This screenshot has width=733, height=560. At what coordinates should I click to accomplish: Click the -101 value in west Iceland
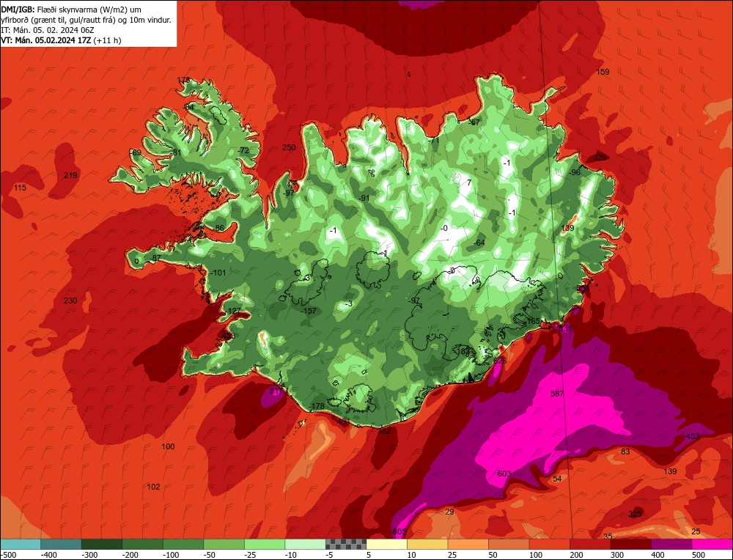point(218,273)
